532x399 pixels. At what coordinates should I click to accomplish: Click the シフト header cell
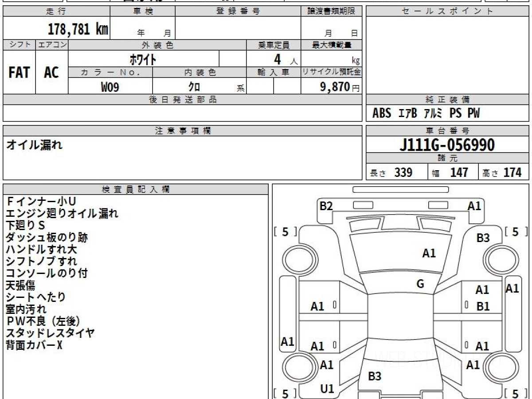coord(20,45)
